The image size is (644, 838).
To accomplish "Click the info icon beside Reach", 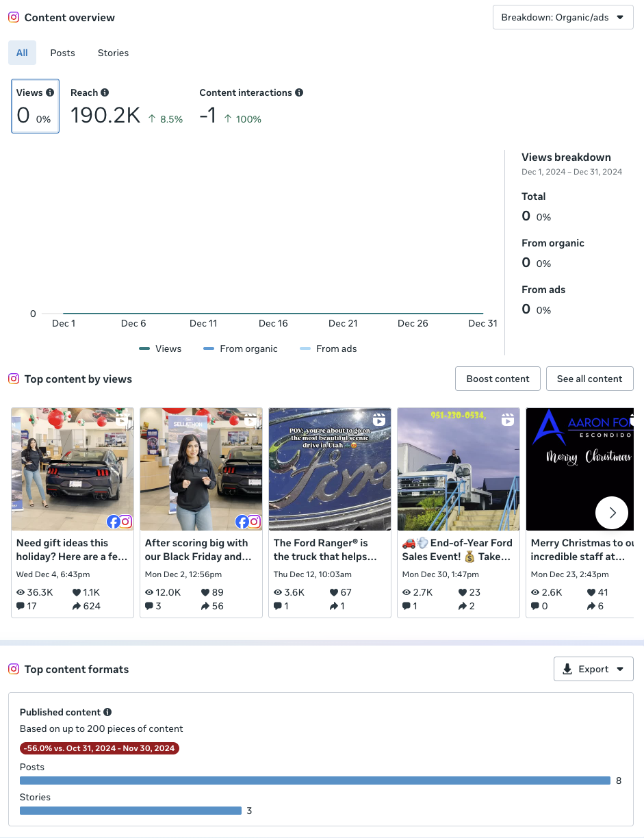I will click(105, 92).
